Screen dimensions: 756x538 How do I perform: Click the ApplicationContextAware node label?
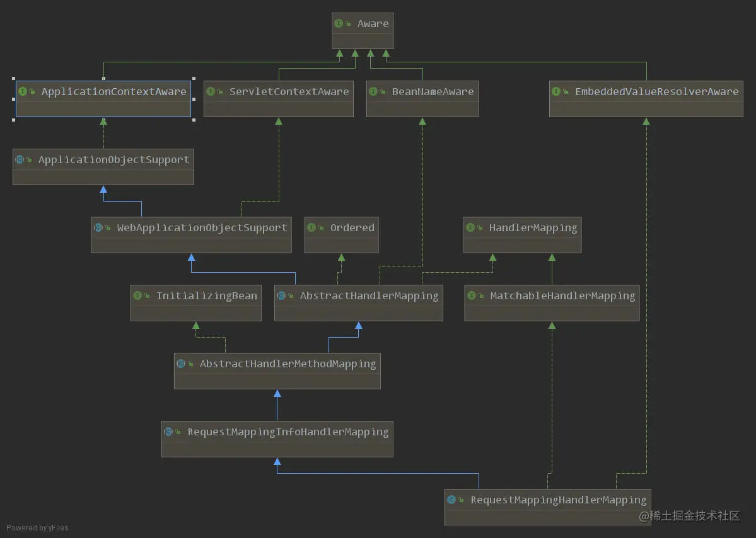[x=113, y=91]
